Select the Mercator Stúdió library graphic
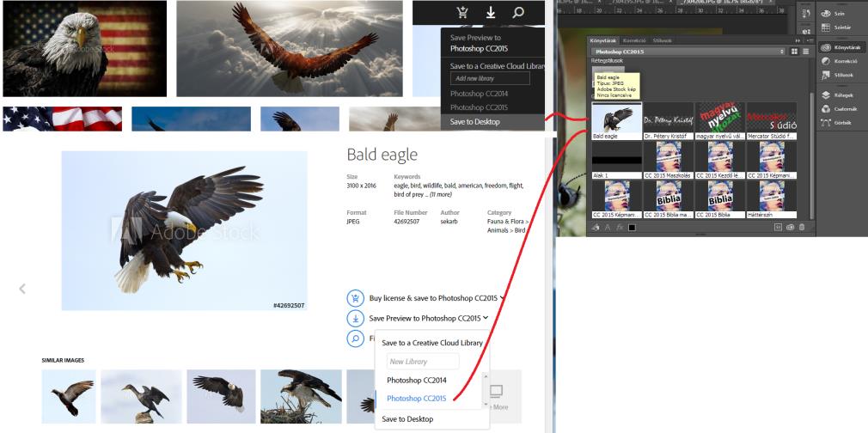Image resolution: width=868 pixels, height=433 pixels. pyautogui.click(x=772, y=121)
